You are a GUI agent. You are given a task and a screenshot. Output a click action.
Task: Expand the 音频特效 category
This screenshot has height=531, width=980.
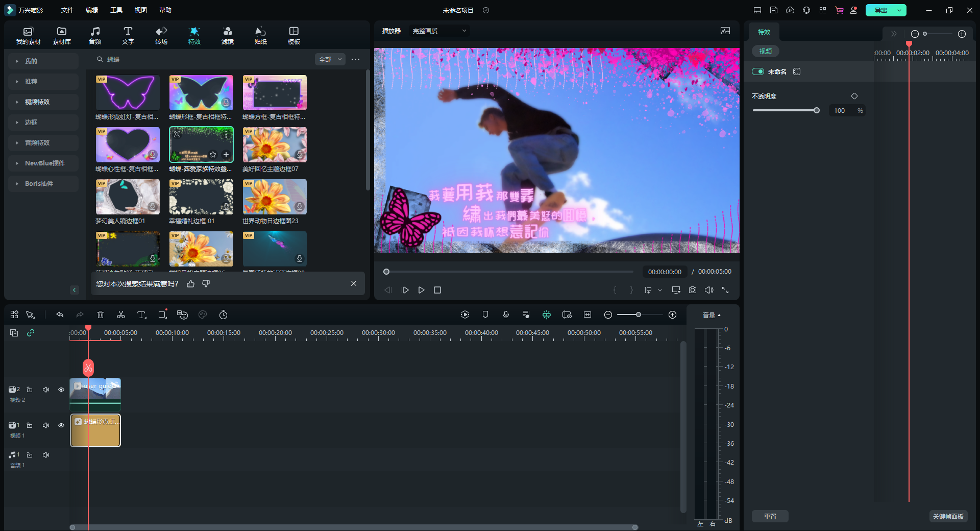coord(43,143)
